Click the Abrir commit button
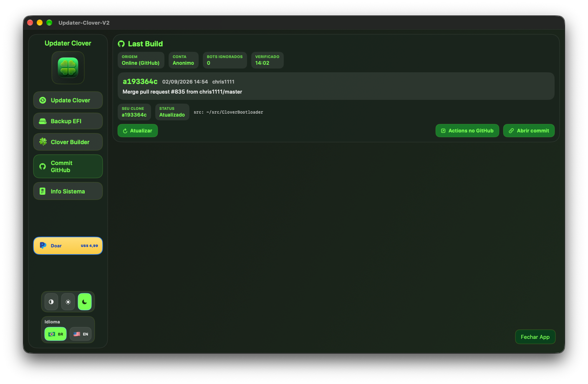The height and width of the screenshot is (384, 588). 529,131
